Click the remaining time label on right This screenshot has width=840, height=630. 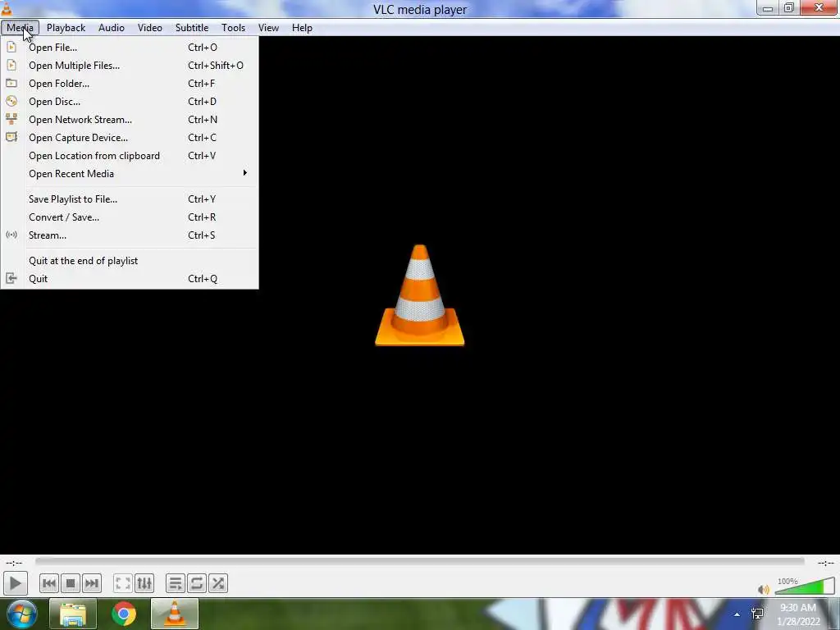click(825, 563)
